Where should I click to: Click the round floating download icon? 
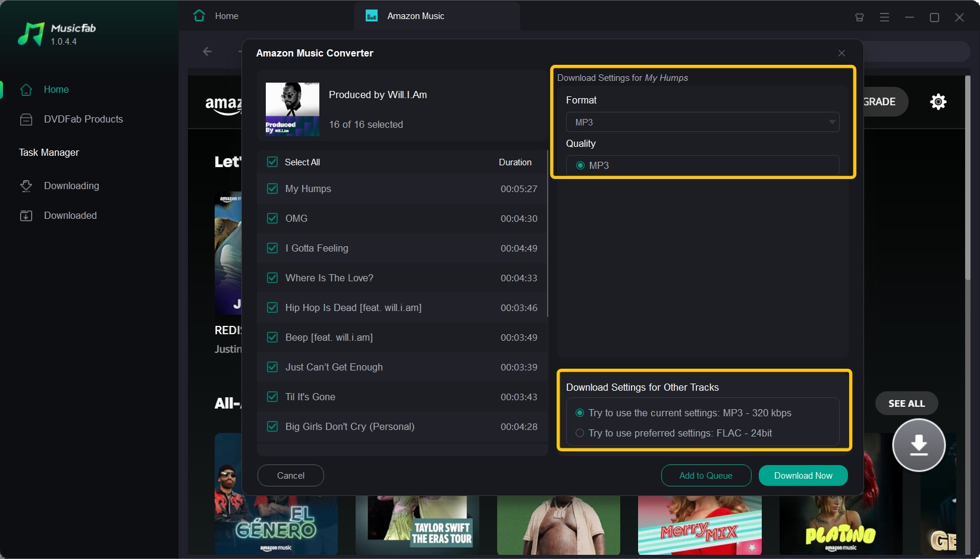pos(919,445)
